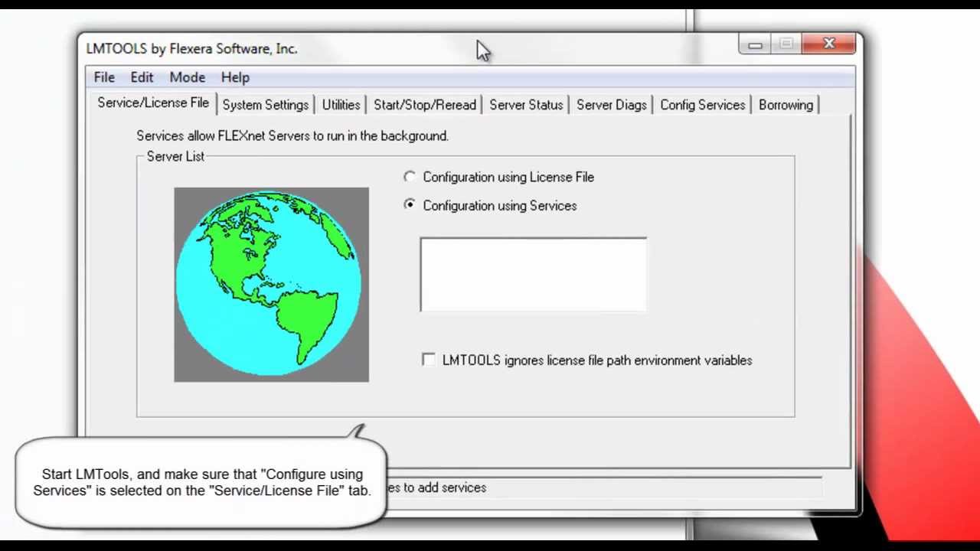Open the Help menu

pos(235,77)
